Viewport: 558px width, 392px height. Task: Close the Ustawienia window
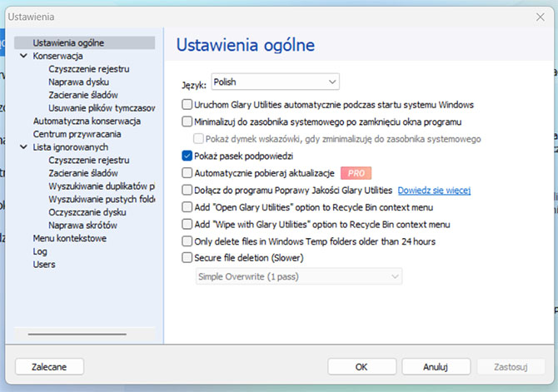coord(539,16)
